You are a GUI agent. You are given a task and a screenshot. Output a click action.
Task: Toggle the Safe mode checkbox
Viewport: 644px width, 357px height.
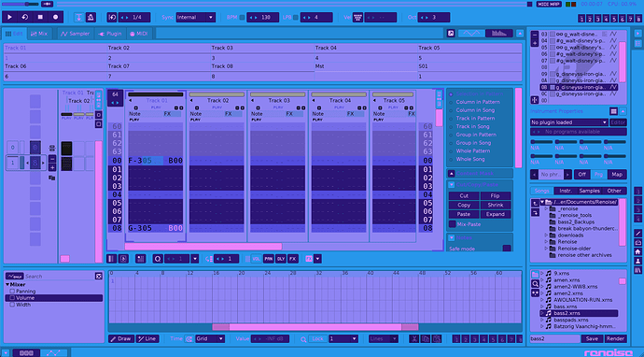point(507,249)
